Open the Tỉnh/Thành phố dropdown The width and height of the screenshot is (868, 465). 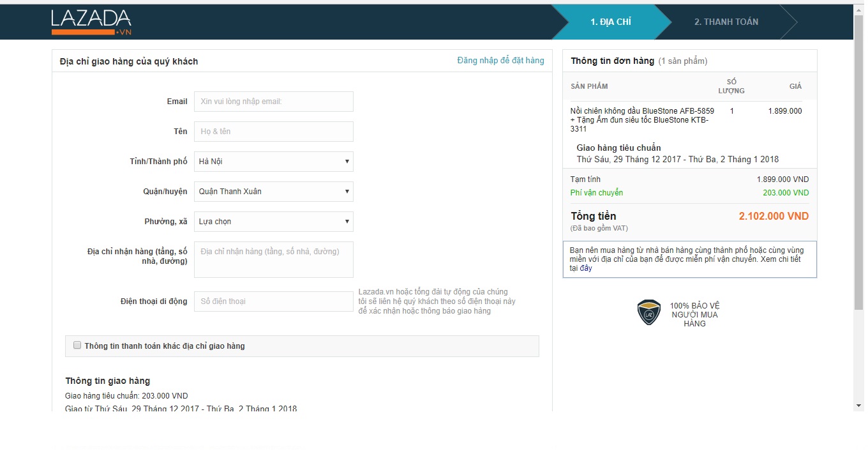[x=273, y=162]
